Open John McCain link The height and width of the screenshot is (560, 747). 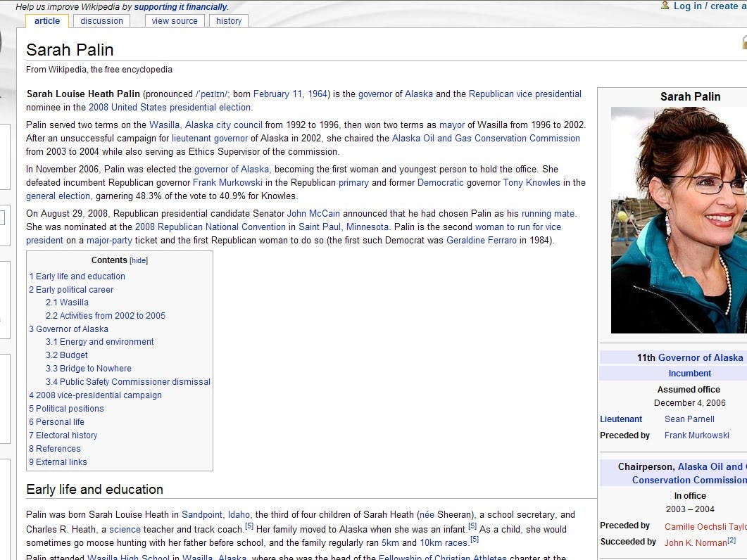[x=313, y=213]
